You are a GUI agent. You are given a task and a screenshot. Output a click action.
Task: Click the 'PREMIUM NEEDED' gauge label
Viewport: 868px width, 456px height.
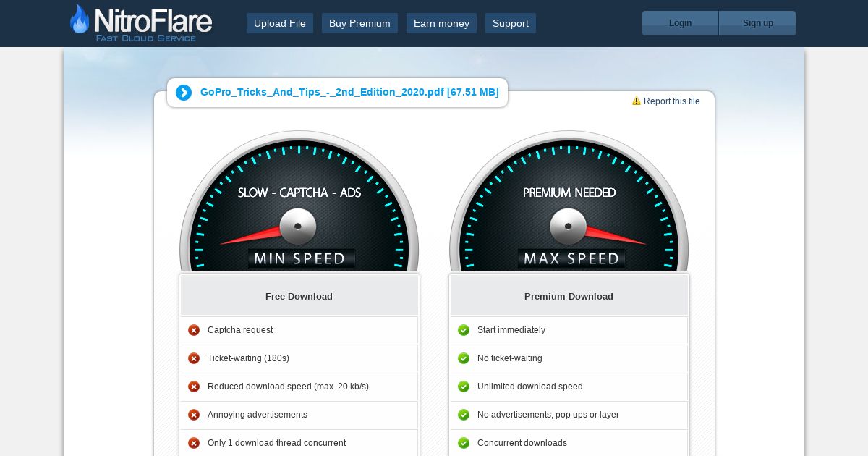(569, 193)
